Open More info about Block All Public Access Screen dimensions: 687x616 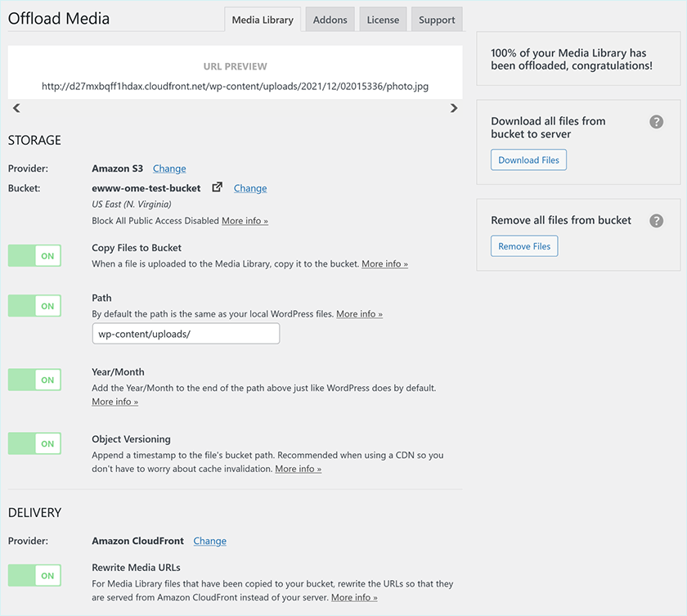pos(245,220)
